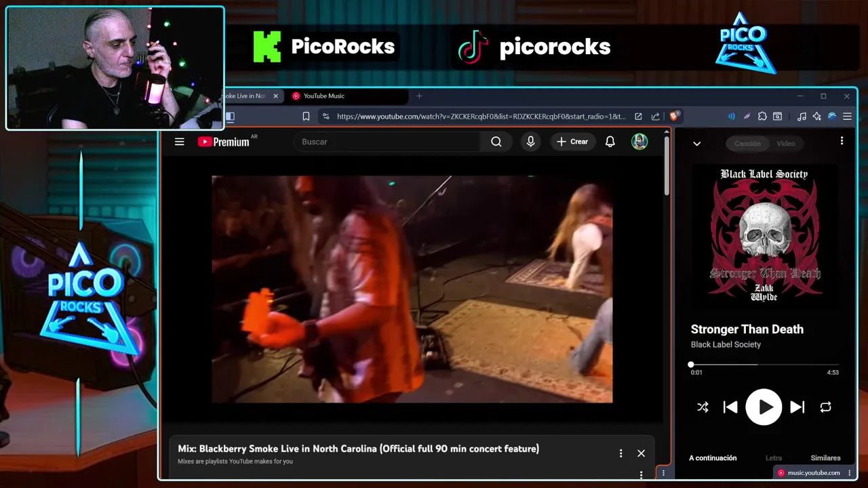
Task: Bookmark this page with the bookmark icon
Action: 306,117
